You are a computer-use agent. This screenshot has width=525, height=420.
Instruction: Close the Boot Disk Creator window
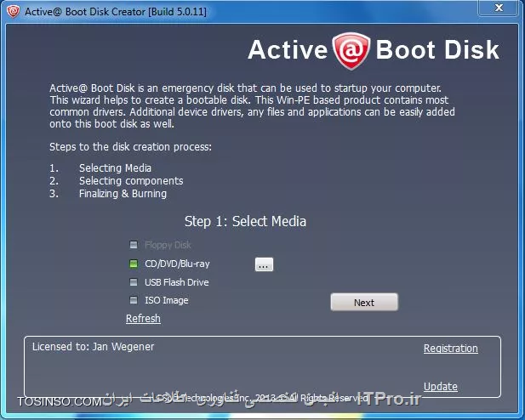pyautogui.click(x=499, y=8)
